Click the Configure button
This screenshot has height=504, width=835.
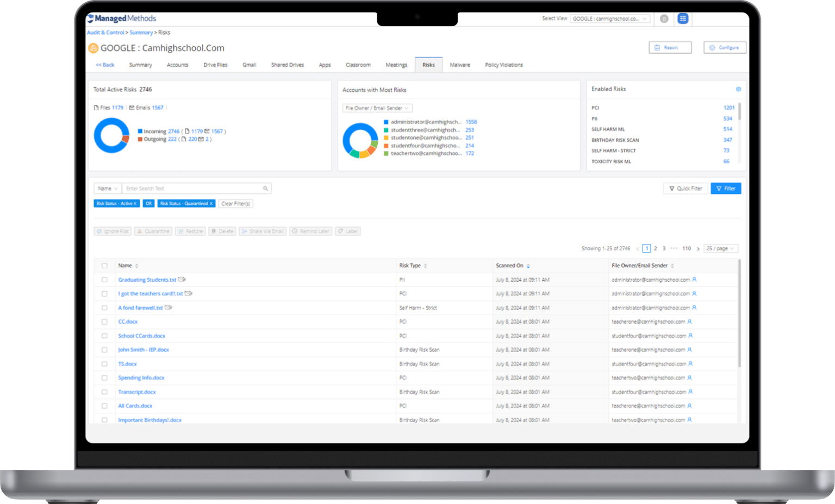725,48
